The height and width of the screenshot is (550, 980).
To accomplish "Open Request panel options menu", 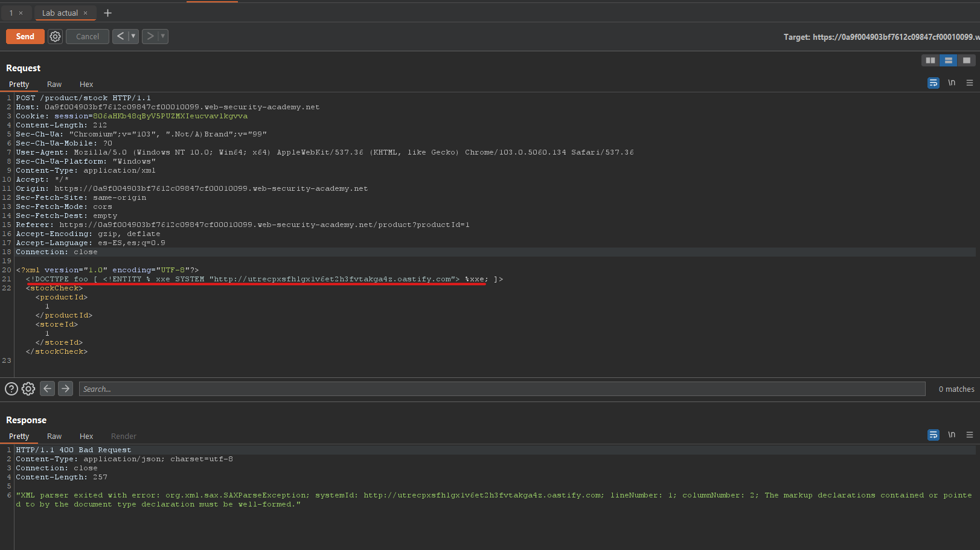I will click(970, 83).
